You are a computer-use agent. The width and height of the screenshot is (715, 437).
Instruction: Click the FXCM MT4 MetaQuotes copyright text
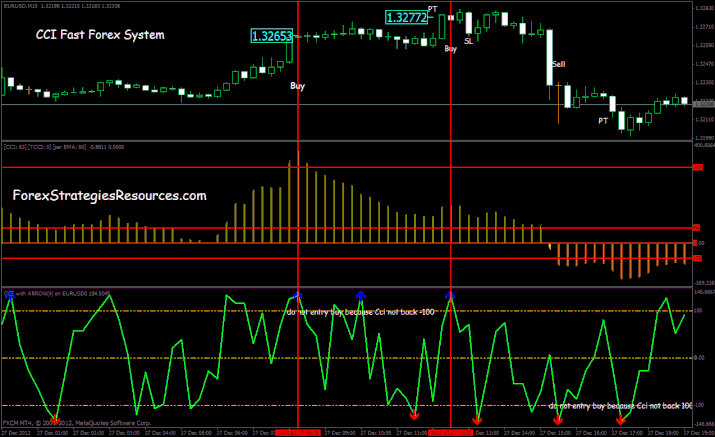coord(77,423)
